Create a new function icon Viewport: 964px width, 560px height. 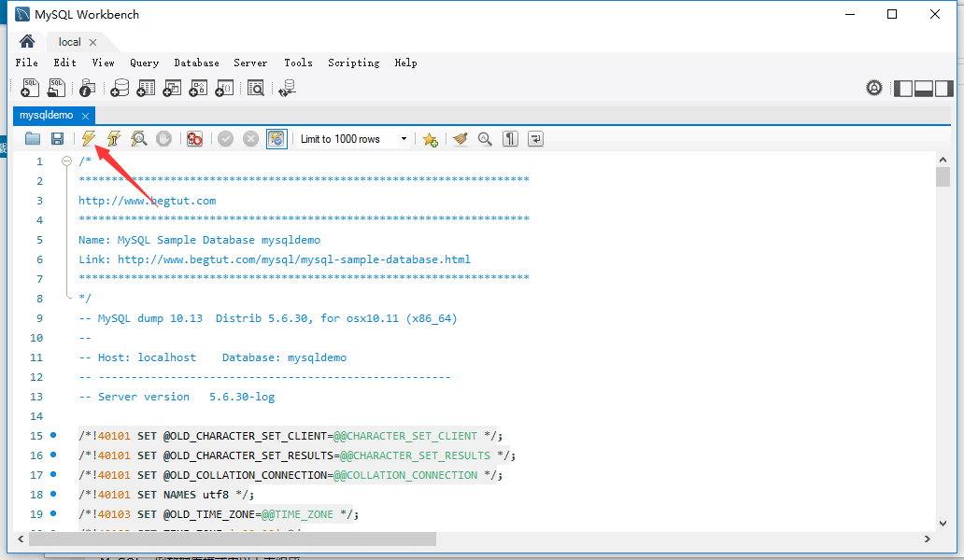(224, 88)
